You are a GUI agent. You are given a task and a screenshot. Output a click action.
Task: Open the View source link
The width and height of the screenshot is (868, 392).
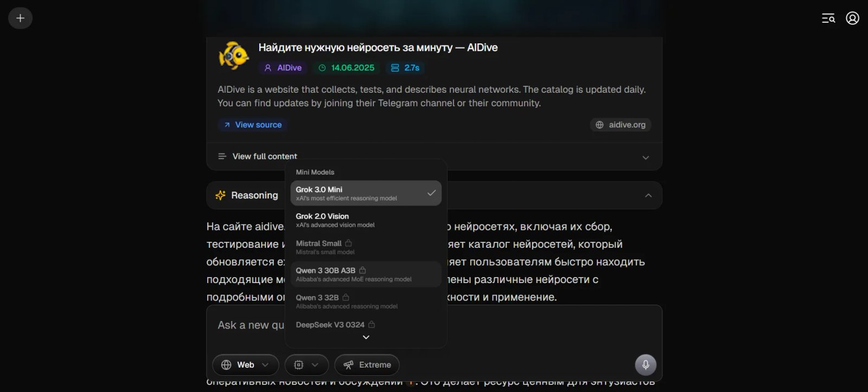coord(253,125)
